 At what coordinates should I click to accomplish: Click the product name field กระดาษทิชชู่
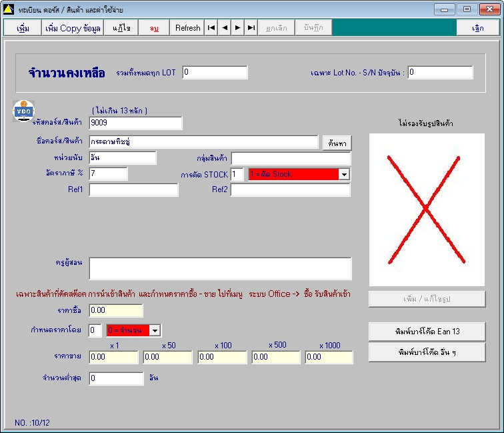[x=203, y=142]
